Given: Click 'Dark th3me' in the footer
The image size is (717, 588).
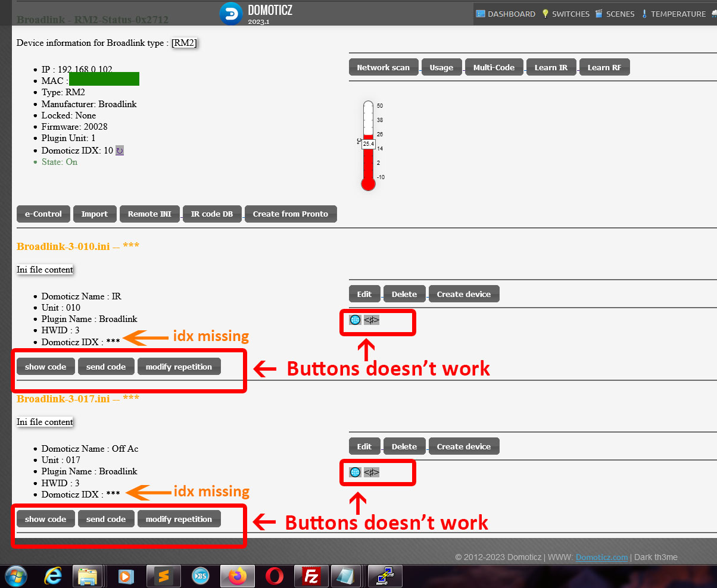Looking at the screenshot, I should [x=656, y=558].
